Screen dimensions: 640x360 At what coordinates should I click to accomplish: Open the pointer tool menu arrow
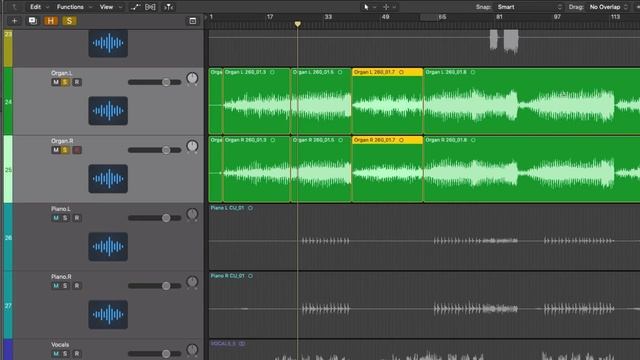coord(374,7)
